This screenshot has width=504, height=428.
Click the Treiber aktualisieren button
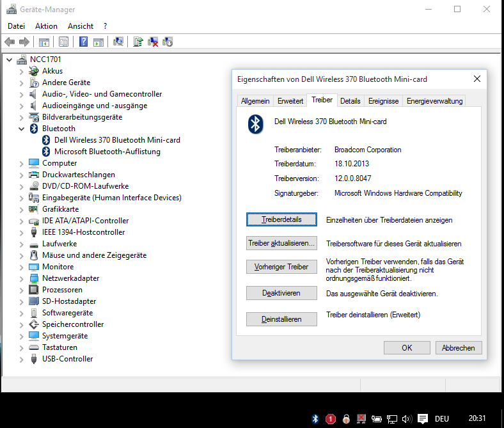(281, 243)
